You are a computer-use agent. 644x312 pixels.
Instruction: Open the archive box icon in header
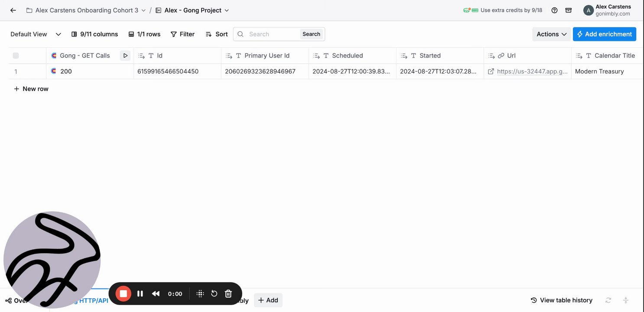pos(569,10)
